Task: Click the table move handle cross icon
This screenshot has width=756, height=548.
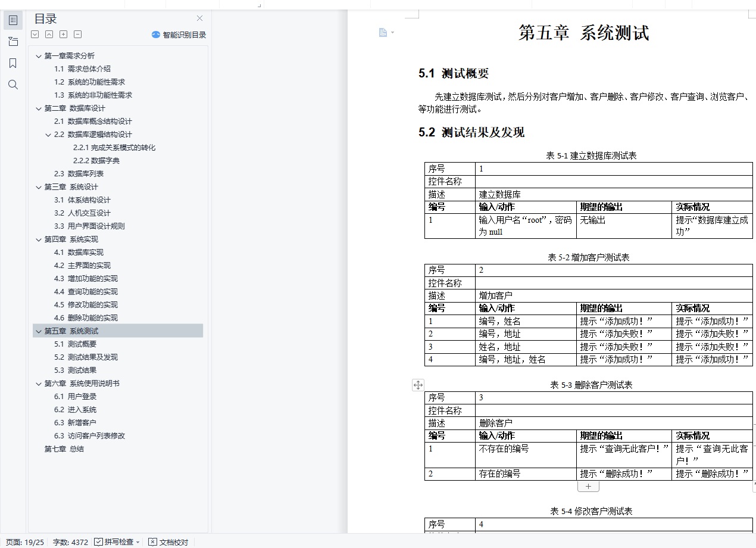Action: [x=418, y=385]
